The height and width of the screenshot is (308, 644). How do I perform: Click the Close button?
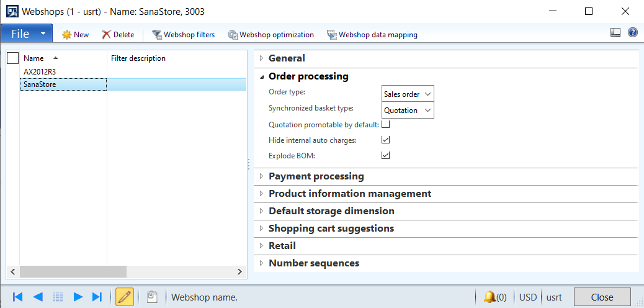click(602, 297)
